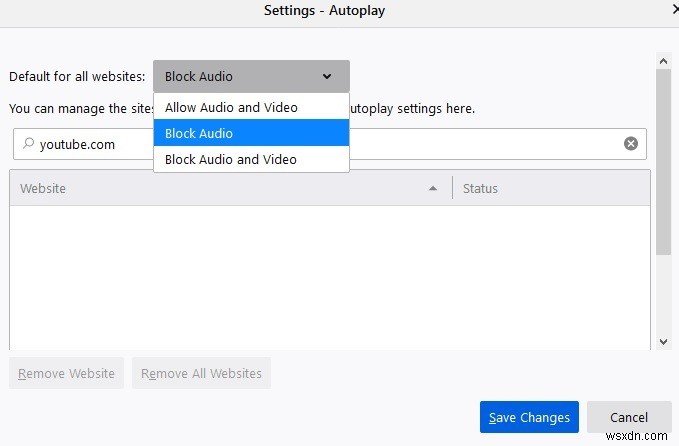Screen dimensions: 679x446
Task: Click the magnifier icon in search box
Action: 28,144
